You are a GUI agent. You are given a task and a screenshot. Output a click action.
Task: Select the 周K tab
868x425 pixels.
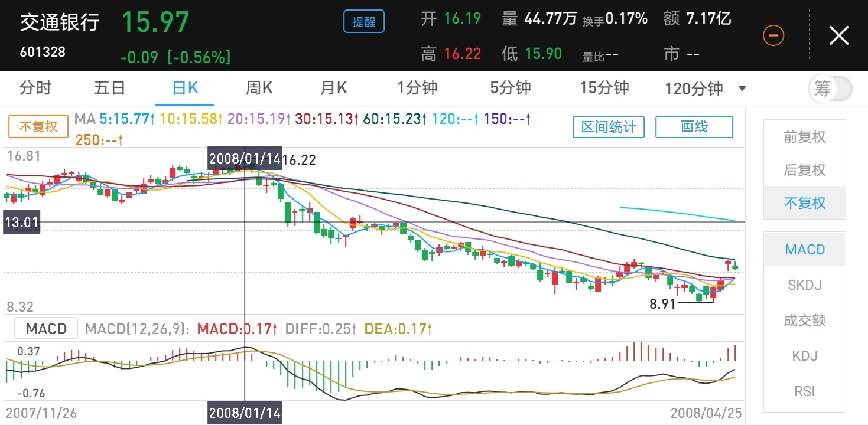pyautogui.click(x=259, y=89)
